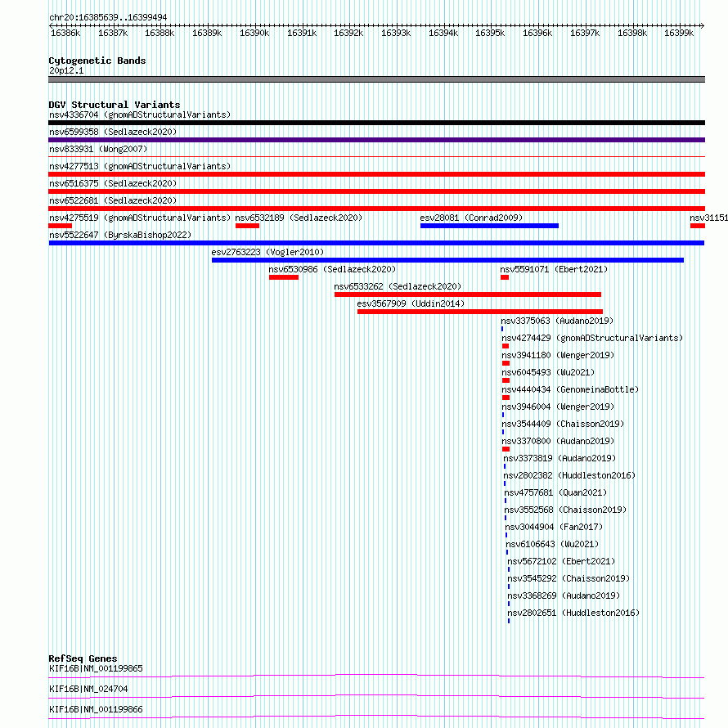Select nsv3370800 (Audano2019) label
Image resolution: width=728 pixels, height=728 pixels.
coord(558,441)
